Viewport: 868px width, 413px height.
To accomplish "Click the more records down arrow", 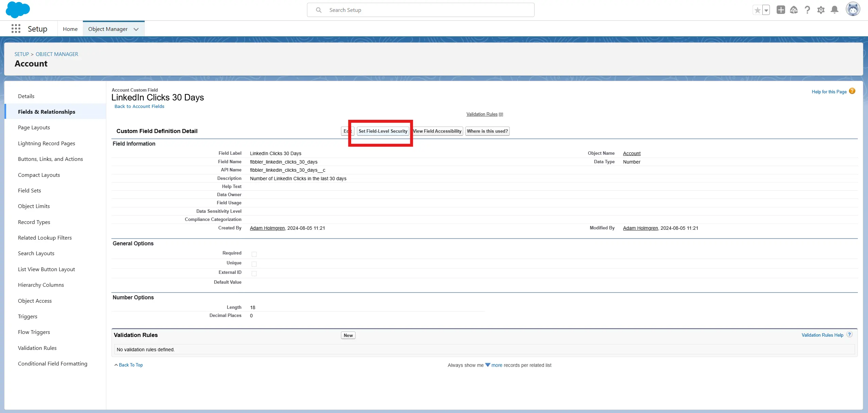I will 488,365.
